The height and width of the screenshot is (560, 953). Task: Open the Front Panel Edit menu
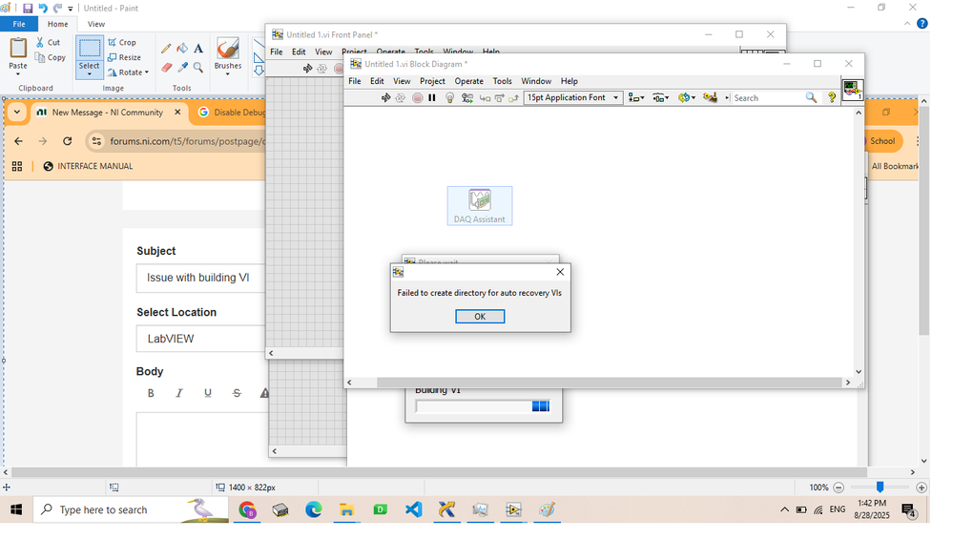[299, 52]
